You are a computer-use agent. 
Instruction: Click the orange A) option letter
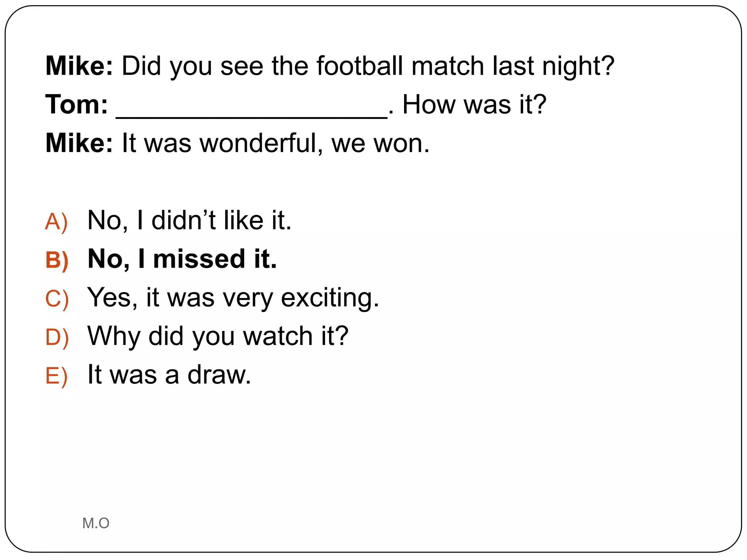[x=56, y=222]
